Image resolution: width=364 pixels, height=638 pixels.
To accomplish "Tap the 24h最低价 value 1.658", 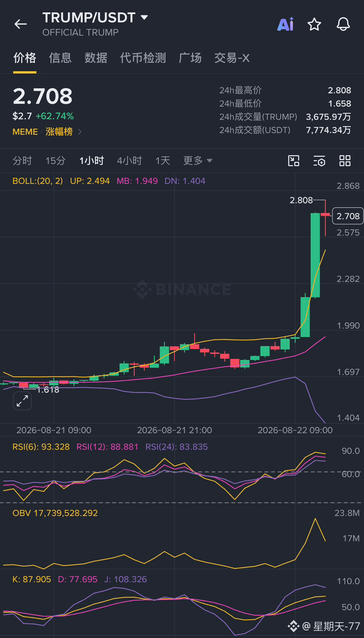I will pos(339,103).
